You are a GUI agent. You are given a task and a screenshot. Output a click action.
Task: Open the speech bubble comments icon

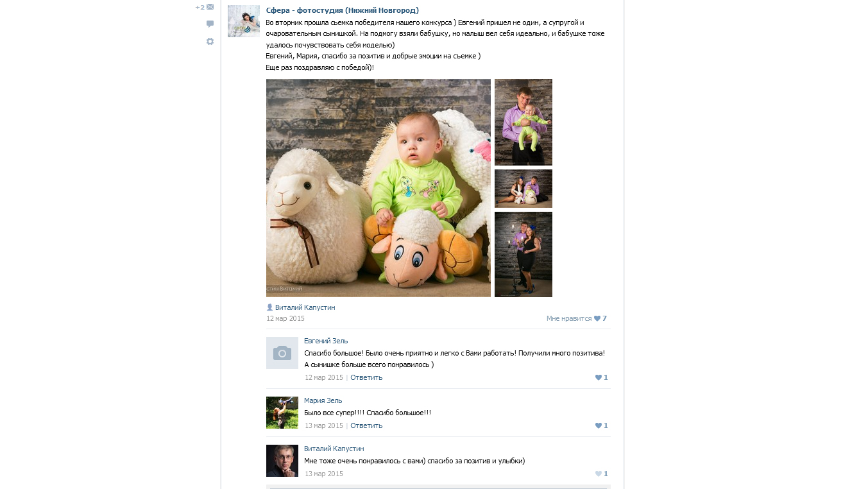210,24
